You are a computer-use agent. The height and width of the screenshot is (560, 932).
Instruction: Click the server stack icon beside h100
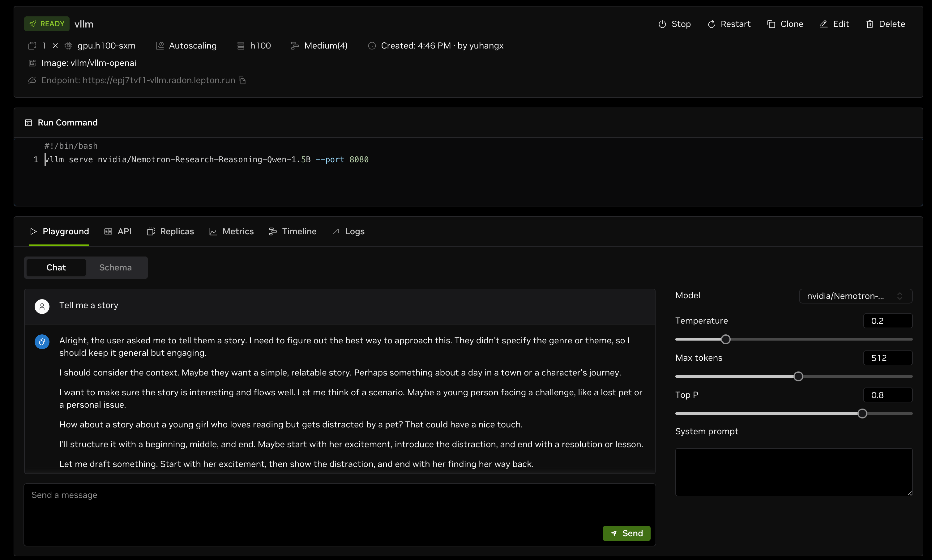[241, 46]
